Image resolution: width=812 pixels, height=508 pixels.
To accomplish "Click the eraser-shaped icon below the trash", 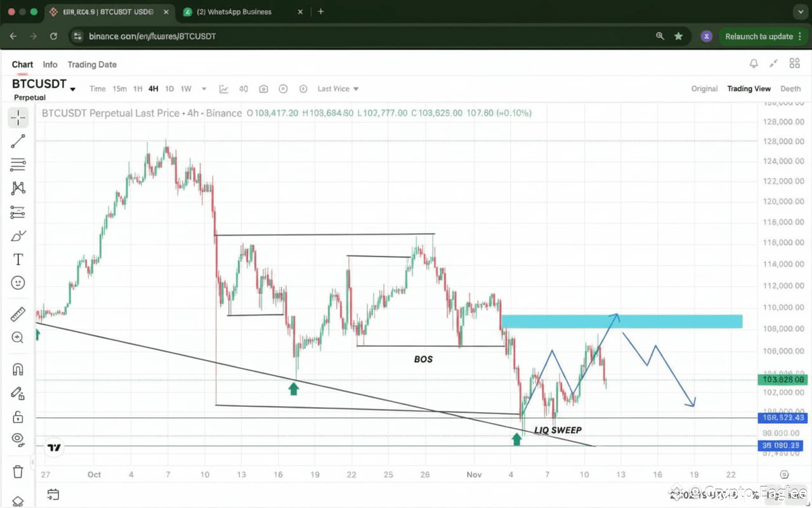I will tap(18, 501).
